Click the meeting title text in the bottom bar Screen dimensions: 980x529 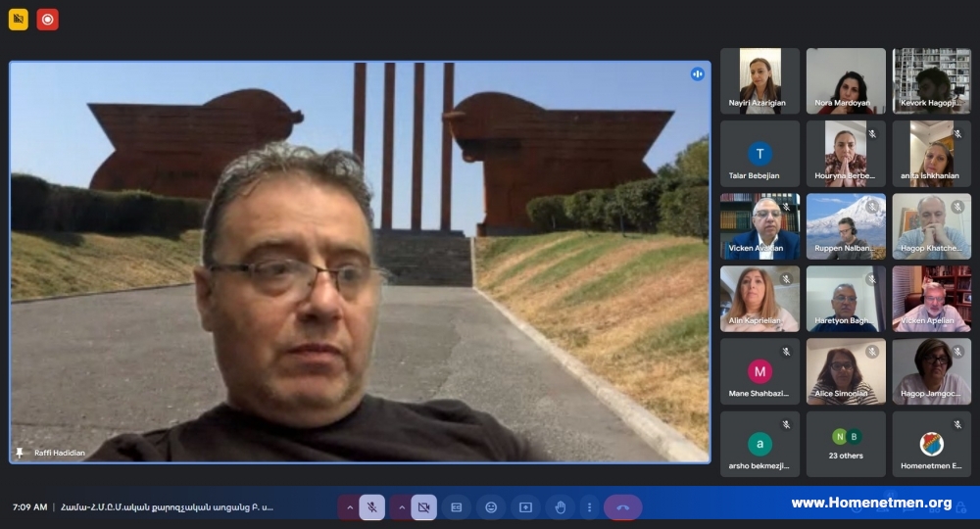(x=167, y=507)
